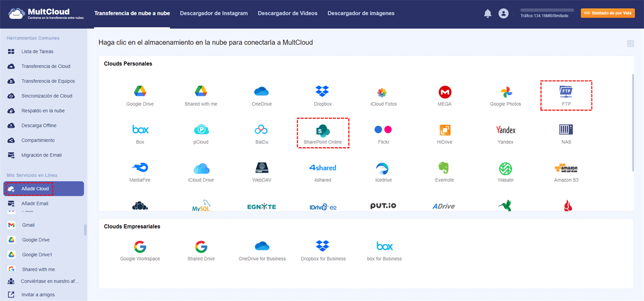Select WebDAV storage
The image size is (644, 301).
click(x=261, y=172)
